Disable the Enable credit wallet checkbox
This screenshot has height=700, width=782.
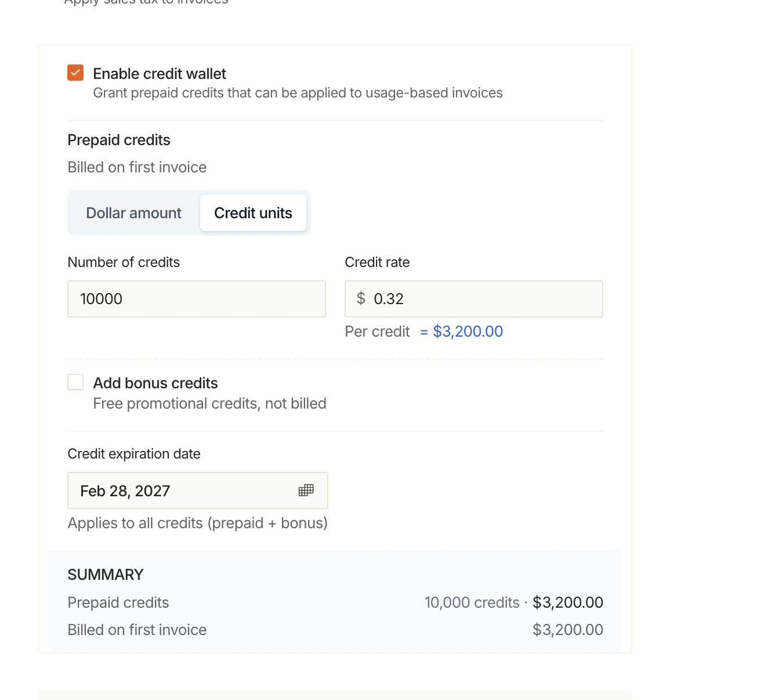pos(75,73)
